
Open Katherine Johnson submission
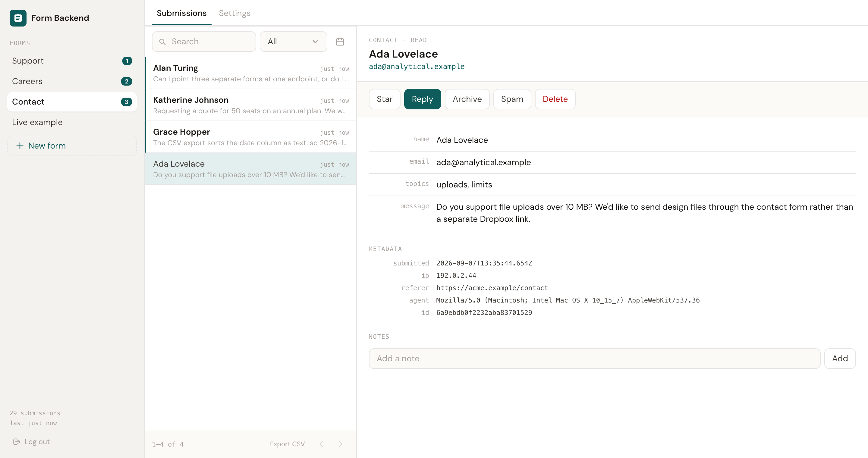pyautogui.click(x=251, y=105)
